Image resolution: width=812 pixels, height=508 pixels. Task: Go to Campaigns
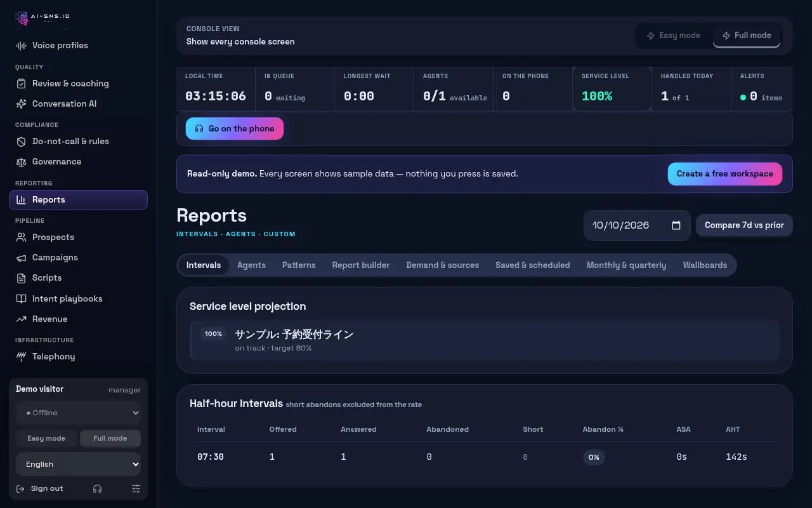tap(78, 258)
